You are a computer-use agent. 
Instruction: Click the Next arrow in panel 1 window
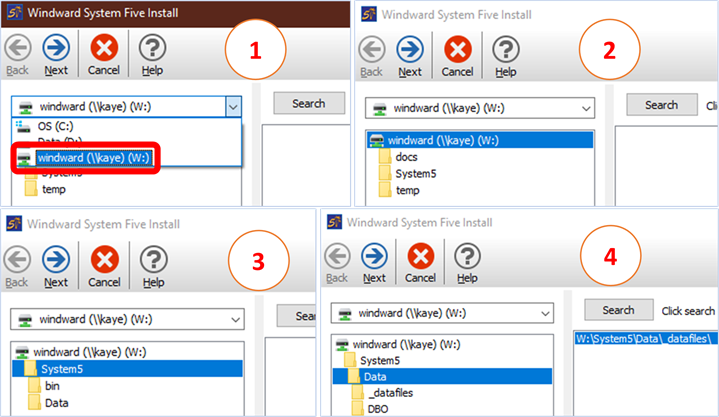click(x=56, y=48)
